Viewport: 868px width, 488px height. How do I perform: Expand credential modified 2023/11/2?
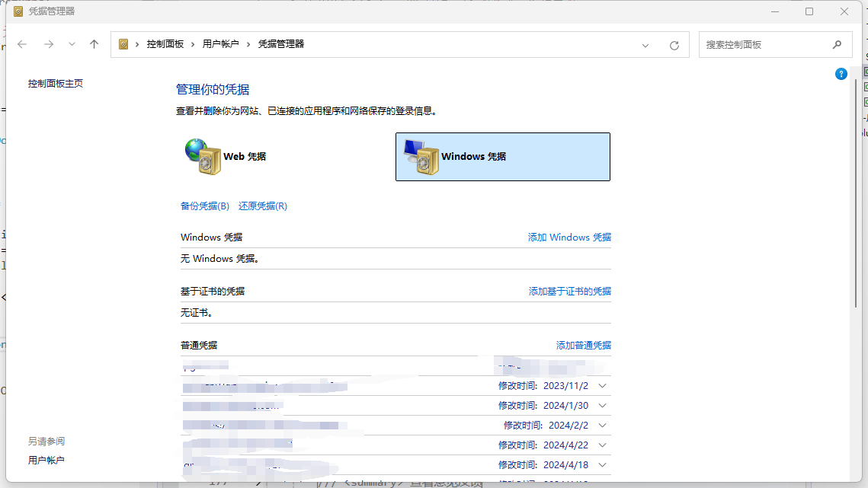click(602, 386)
